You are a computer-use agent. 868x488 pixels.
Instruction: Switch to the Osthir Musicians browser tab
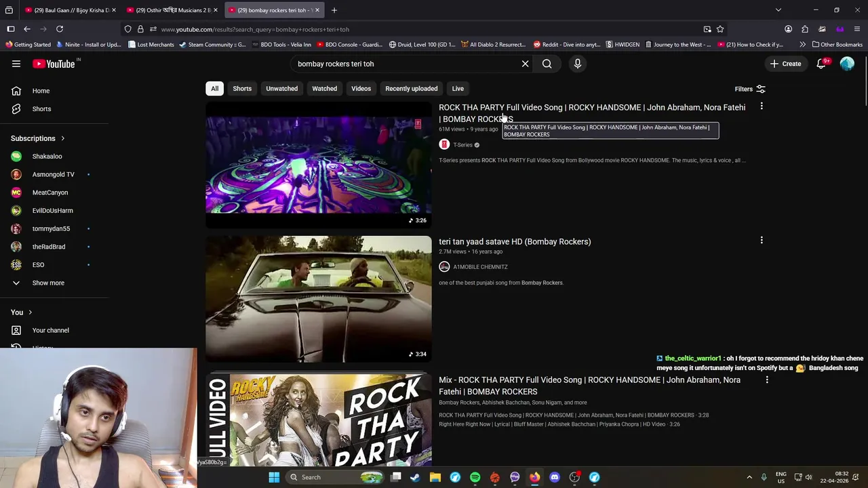[x=172, y=10]
